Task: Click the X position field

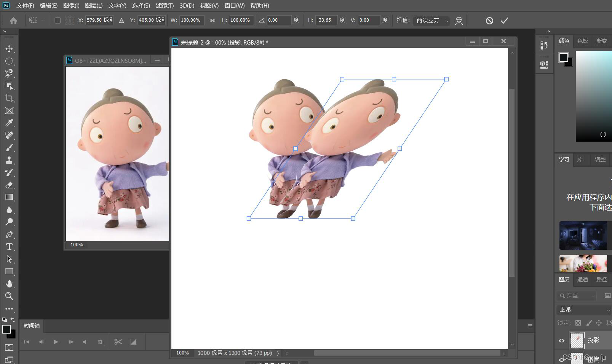Action: 99,20
